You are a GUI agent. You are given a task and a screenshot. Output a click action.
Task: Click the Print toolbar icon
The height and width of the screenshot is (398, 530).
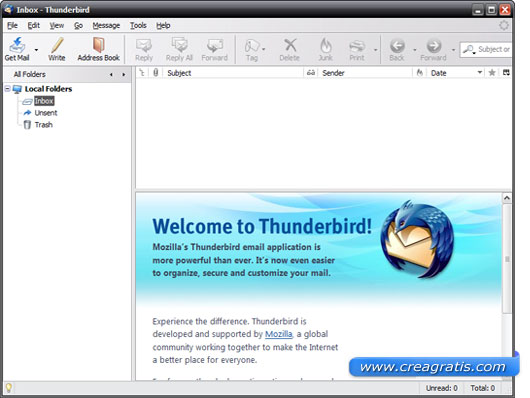357,46
